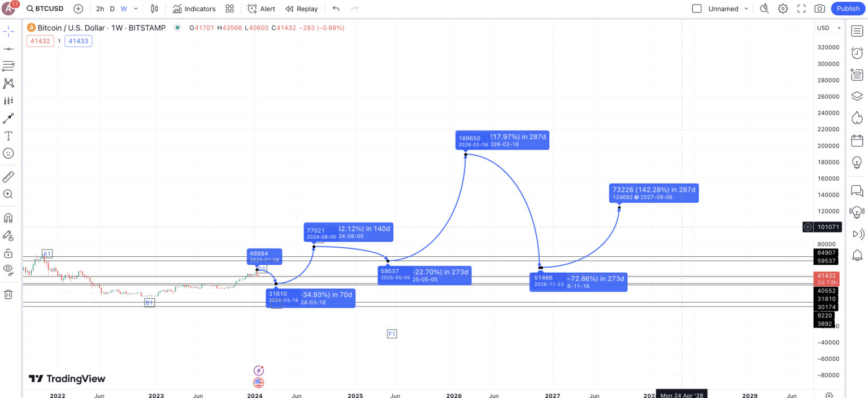The width and height of the screenshot is (868, 398).
Task: Open the ideas stream broadcast panel
Action: [x=857, y=212]
